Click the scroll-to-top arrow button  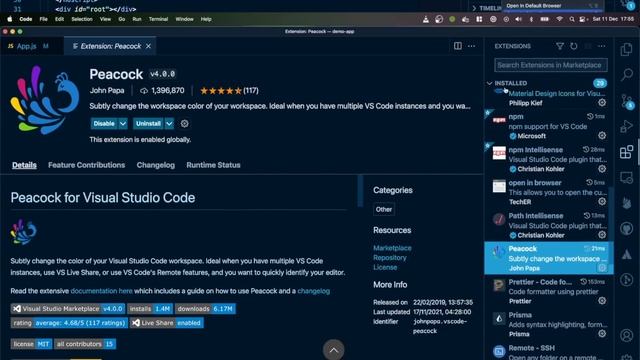pos(333,350)
